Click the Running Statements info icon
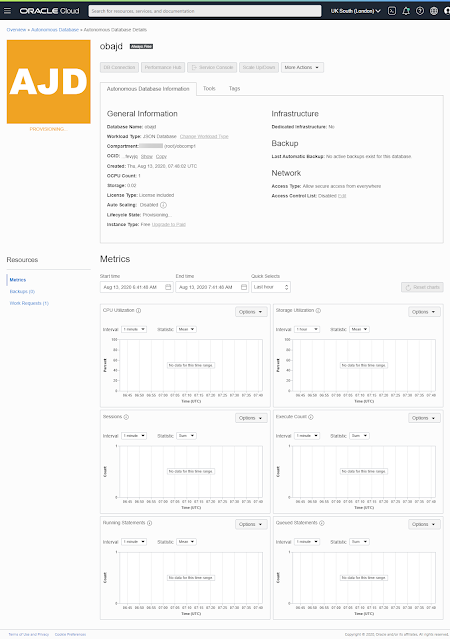 pyautogui.click(x=150, y=523)
